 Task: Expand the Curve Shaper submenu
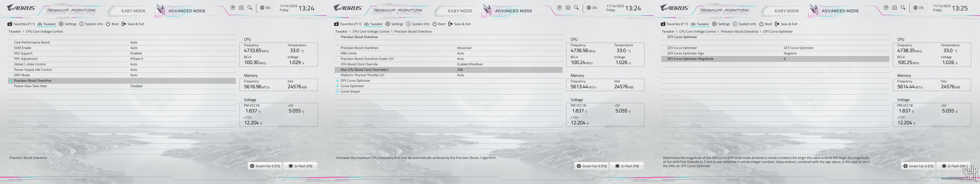click(350, 91)
